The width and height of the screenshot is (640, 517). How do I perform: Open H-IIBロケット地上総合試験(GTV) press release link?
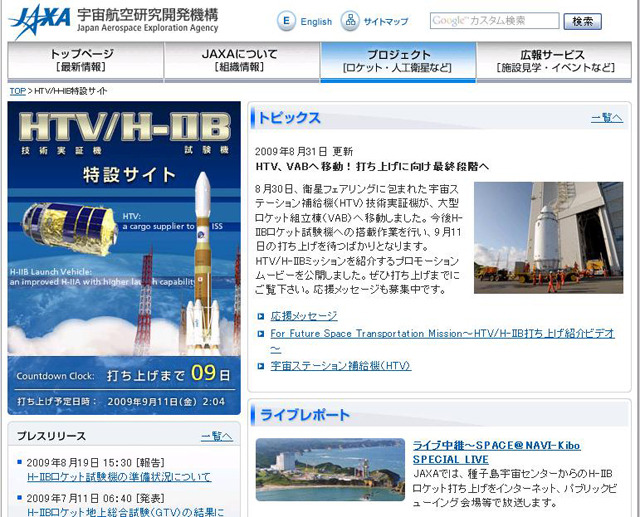[126, 512]
